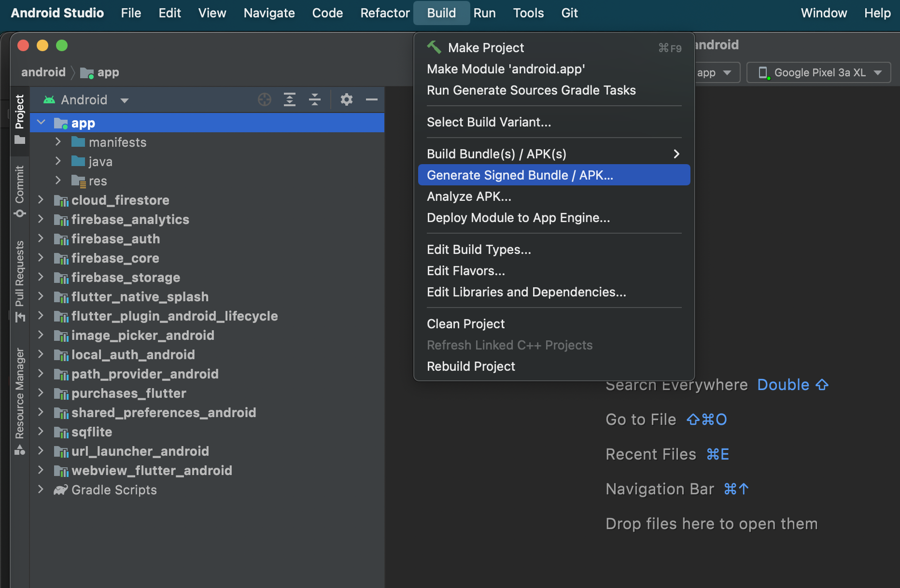
Task: Click the device icon next to Google Pixel 3a XL
Action: pos(764,72)
